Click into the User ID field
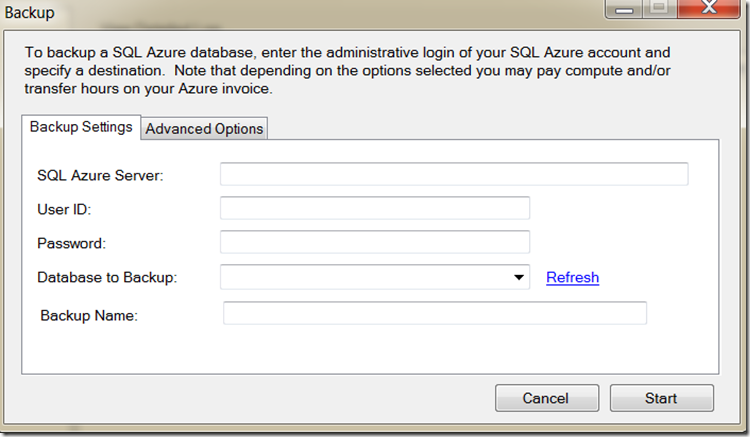The image size is (750, 437). pos(375,208)
